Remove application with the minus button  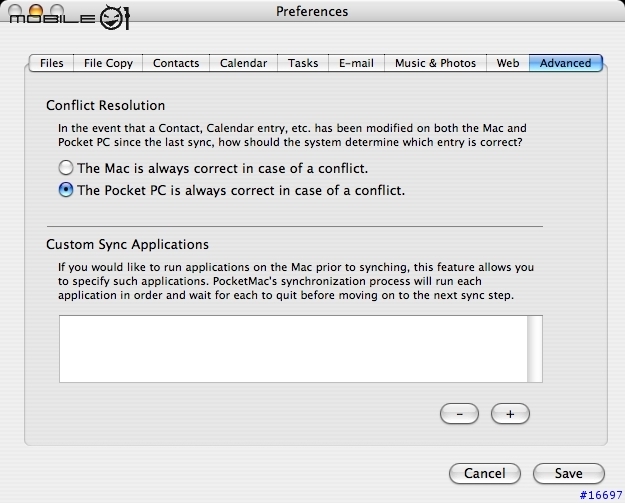pos(459,414)
